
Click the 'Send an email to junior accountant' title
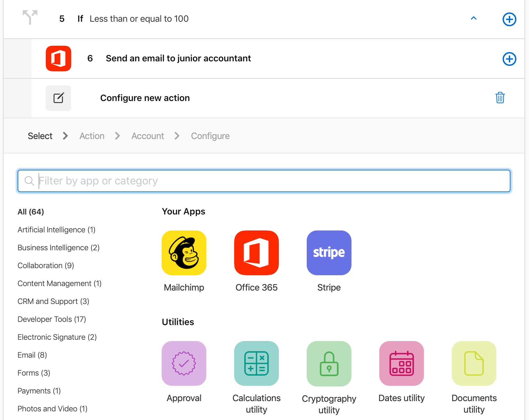tap(178, 58)
